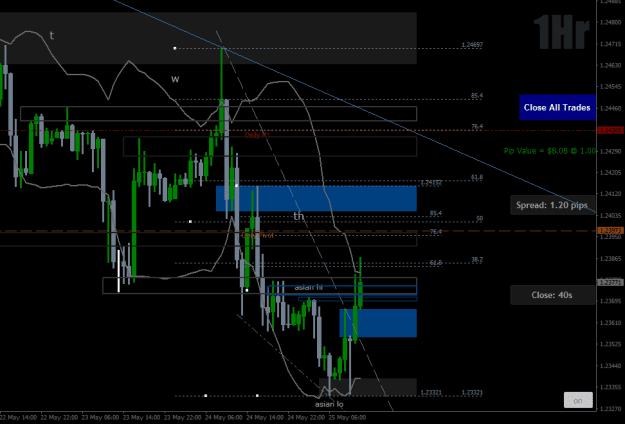This screenshot has height=424, width=625.
Task: Click the 1.23610 price axis value
Action: point(610,323)
